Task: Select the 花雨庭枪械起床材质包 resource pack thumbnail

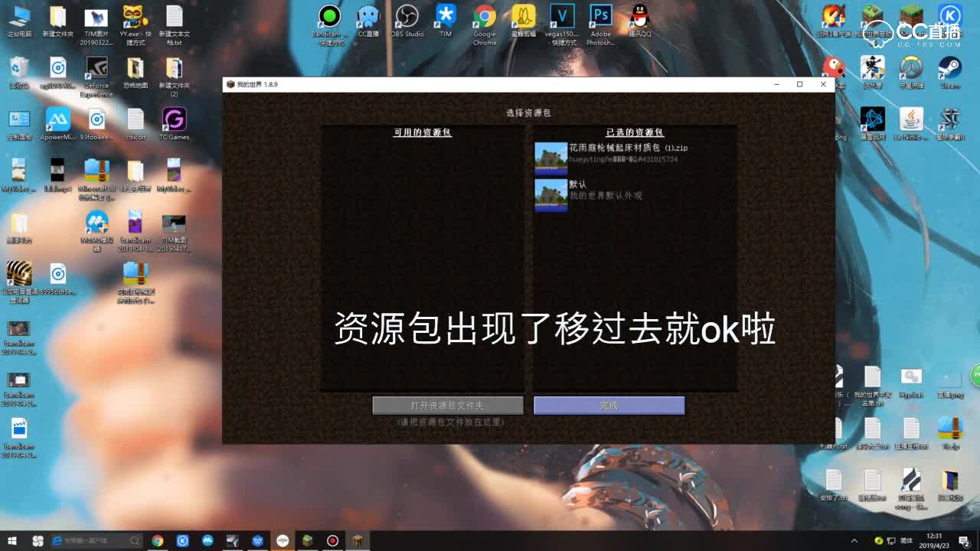Action: click(x=550, y=158)
